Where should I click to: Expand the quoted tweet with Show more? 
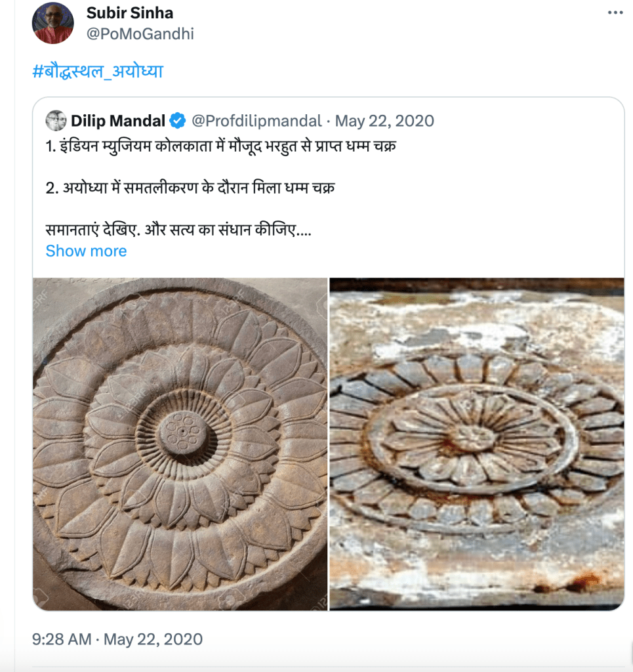point(86,251)
